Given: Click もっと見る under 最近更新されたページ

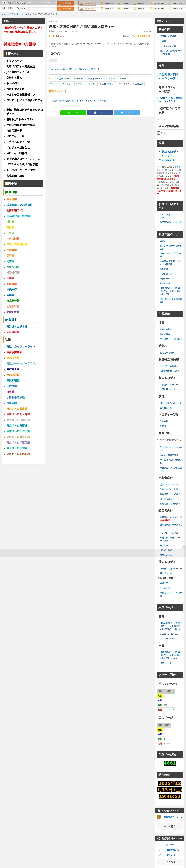Looking at the screenshot, I should (170, 862).
